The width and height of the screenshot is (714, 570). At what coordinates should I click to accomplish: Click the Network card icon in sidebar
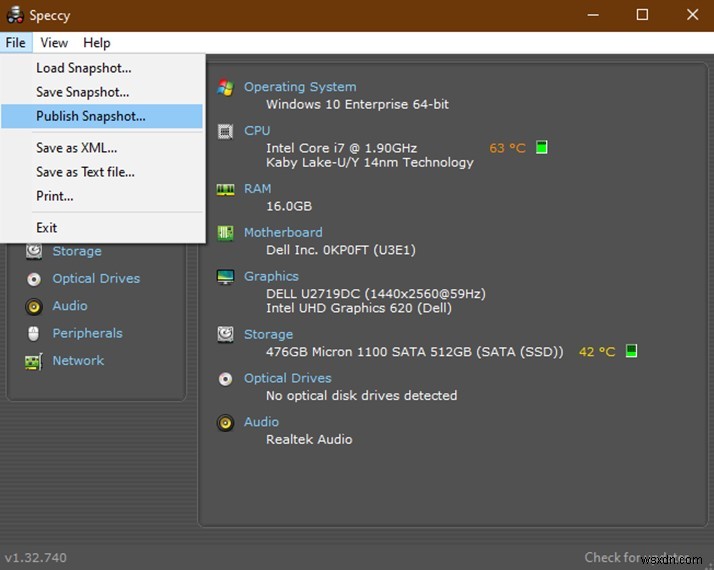(34, 361)
